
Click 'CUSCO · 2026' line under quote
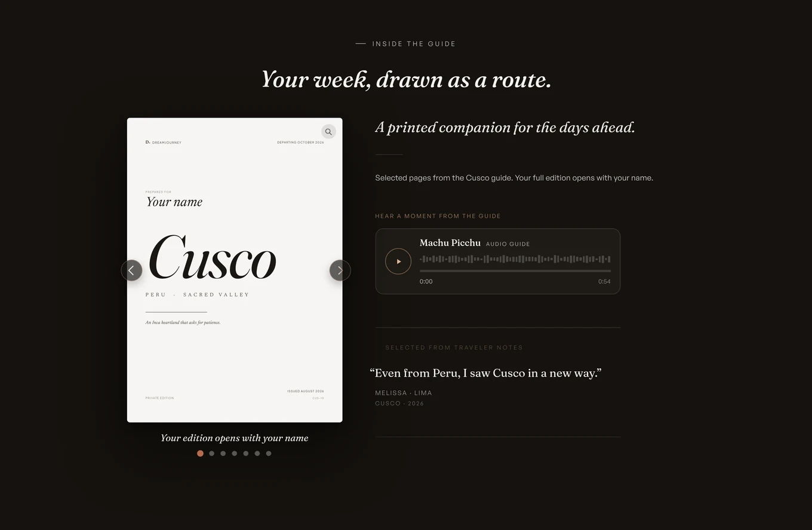399,403
